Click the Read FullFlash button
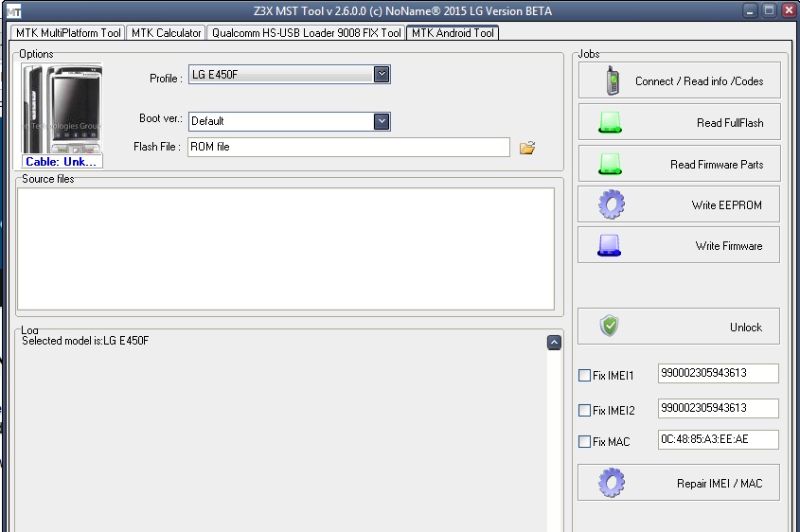This screenshot has height=532, width=800. pos(680,122)
